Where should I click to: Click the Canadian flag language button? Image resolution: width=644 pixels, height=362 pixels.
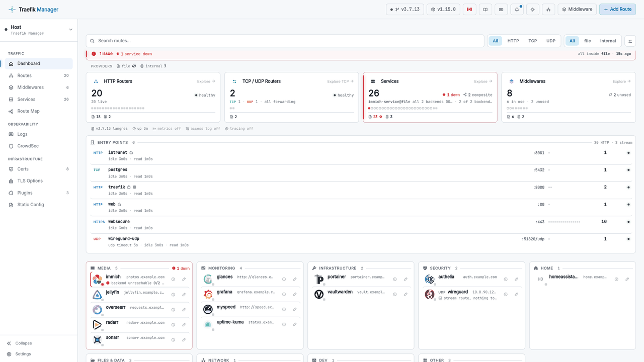click(x=469, y=9)
